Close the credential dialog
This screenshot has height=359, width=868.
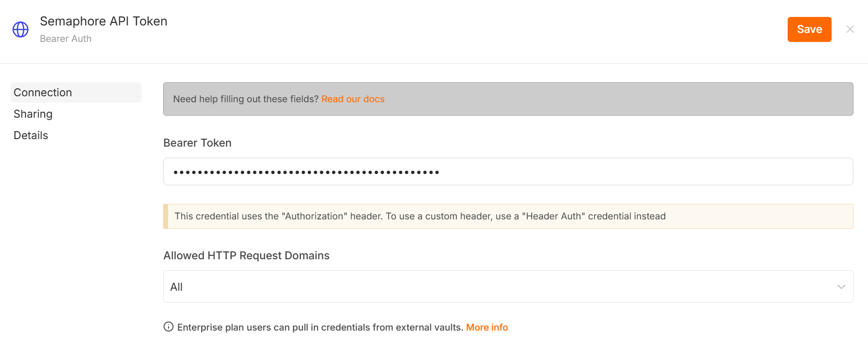click(x=850, y=29)
